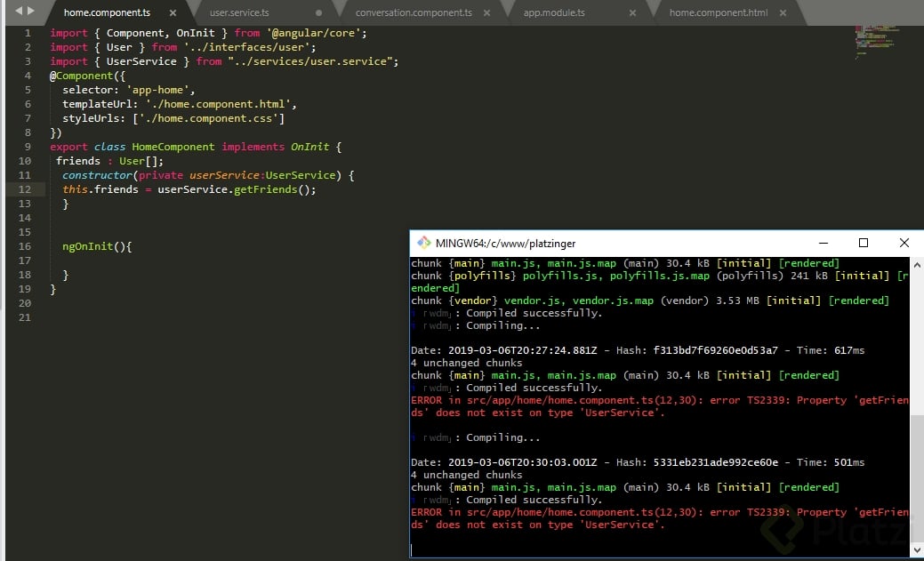Select the home.component.html tab
This screenshot has width=924, height=561.
719,12
